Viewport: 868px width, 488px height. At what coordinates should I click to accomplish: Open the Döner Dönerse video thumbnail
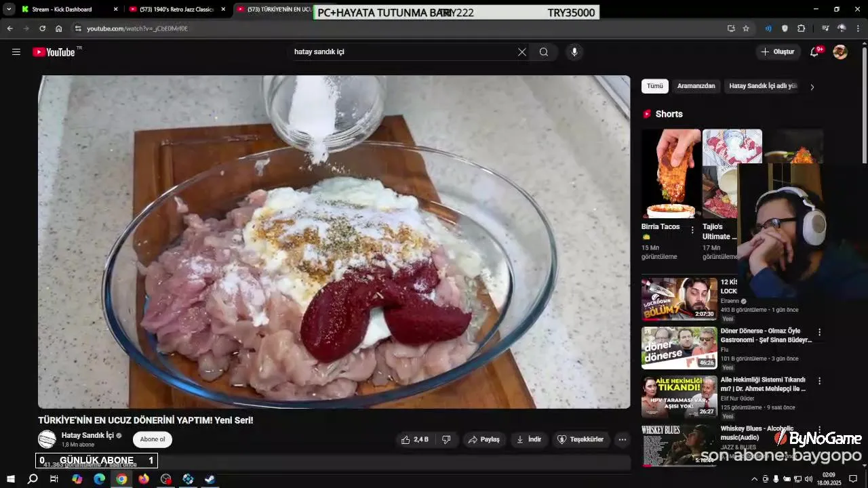click(679, 348)
